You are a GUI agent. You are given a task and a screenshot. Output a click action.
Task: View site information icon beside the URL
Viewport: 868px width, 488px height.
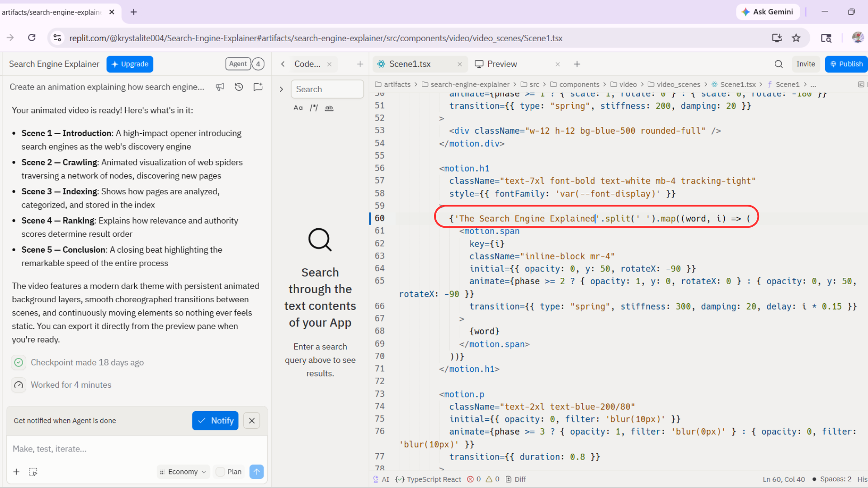point(57,38)
